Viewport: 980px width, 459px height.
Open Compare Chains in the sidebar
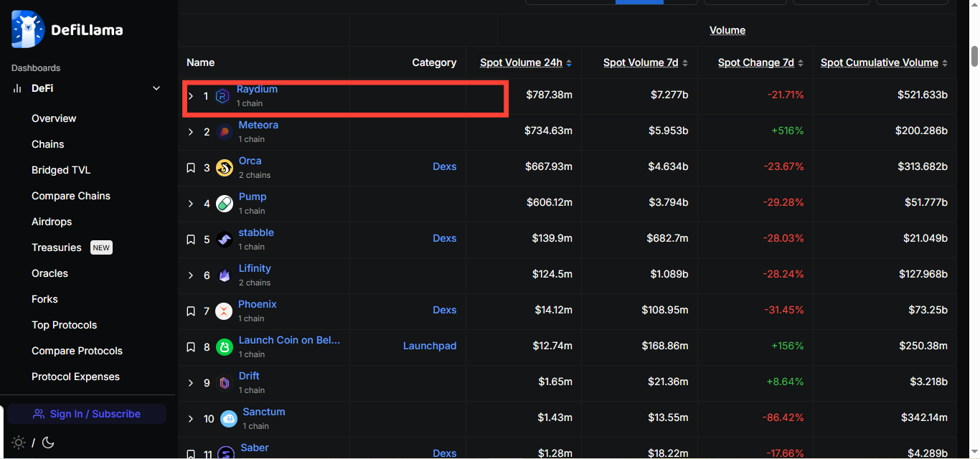point(71,196)
